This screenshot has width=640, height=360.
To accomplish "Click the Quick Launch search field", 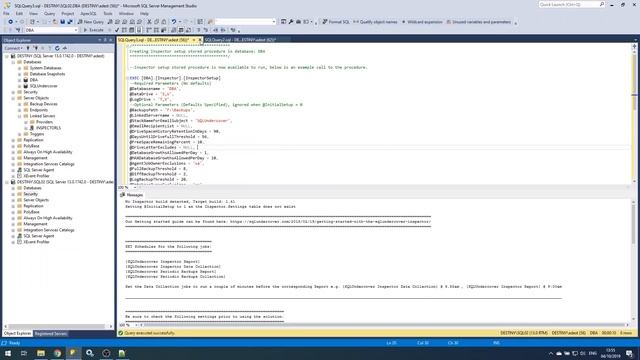I will pyautogui.click(x=571, y=4).
